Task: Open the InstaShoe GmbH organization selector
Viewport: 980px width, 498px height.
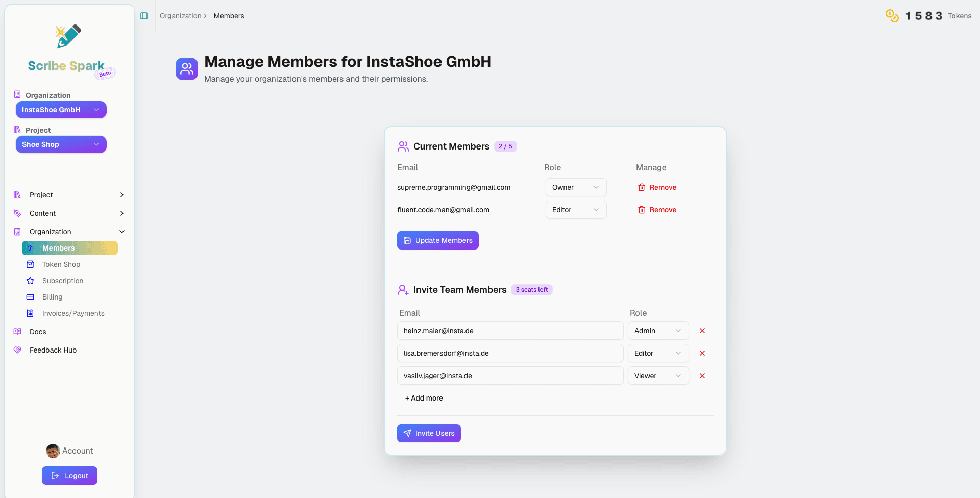Action: tap(61, 110)
